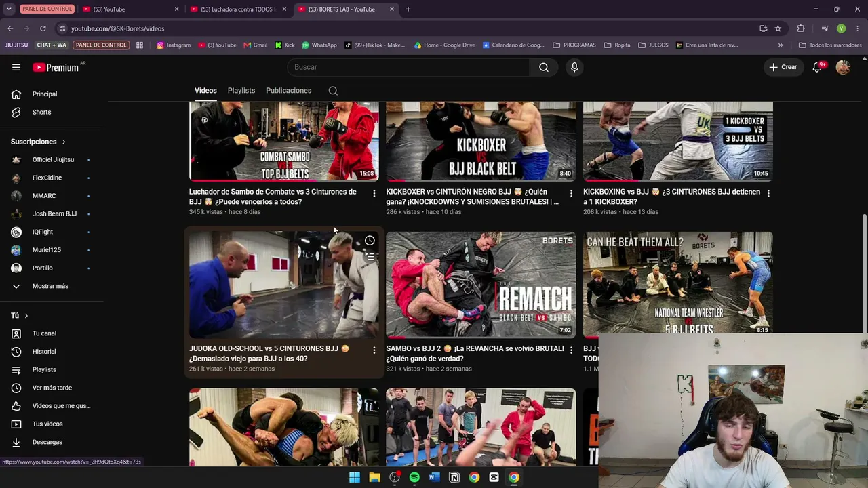
Task: Click the PANEL DE CONTROL tab group label
Action: (x=47, y=9)
